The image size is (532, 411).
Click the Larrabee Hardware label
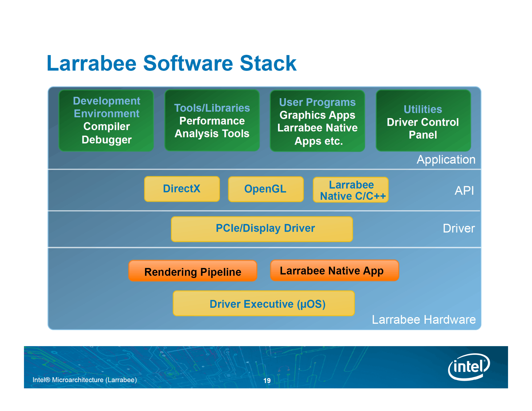pos(424,319)
